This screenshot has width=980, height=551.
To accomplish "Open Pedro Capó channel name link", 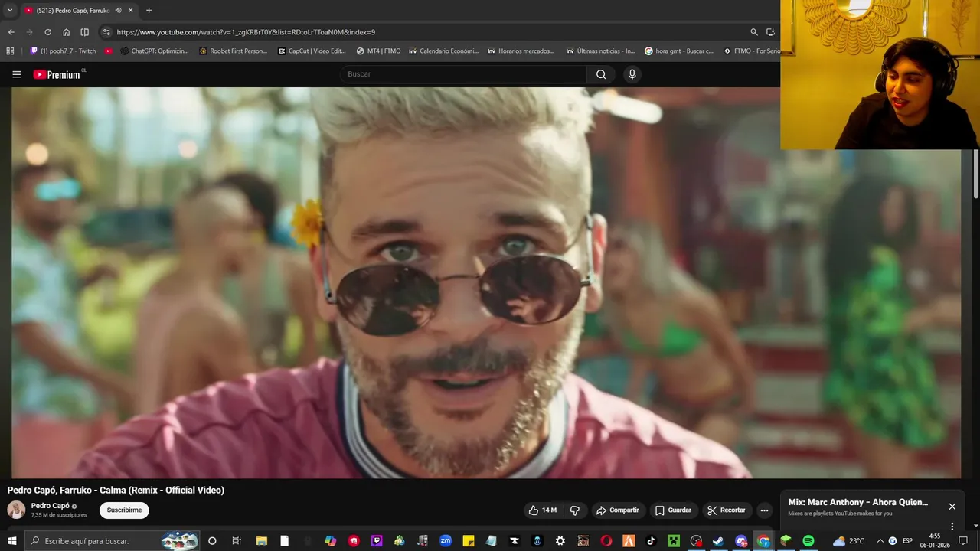I will coord(51,506).
